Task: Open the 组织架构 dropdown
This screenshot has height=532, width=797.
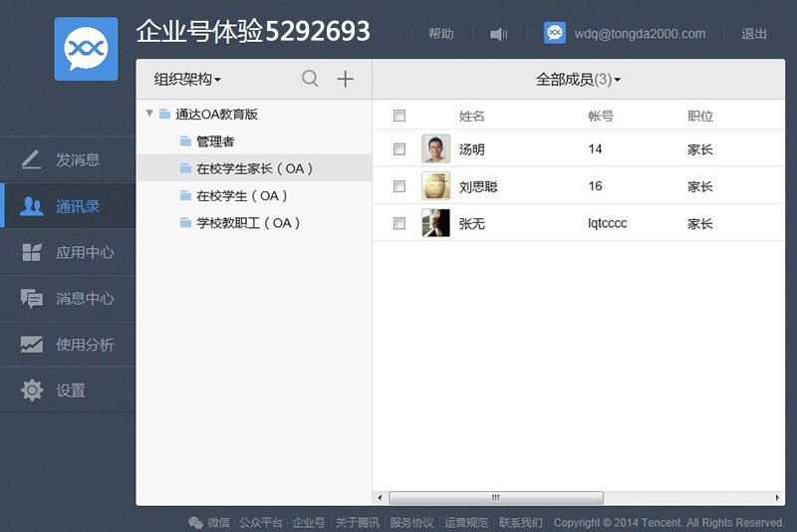Action: (187, 79)
